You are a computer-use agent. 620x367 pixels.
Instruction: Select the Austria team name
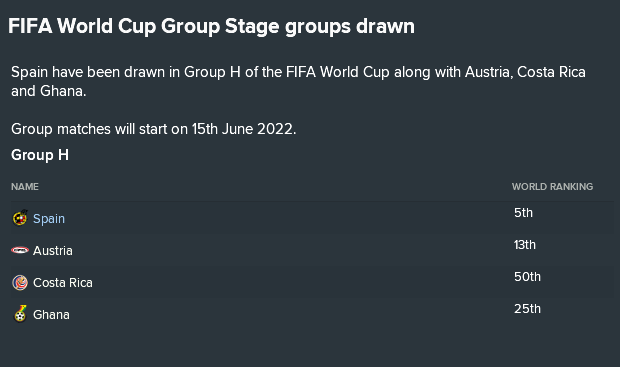pos(53,251)
